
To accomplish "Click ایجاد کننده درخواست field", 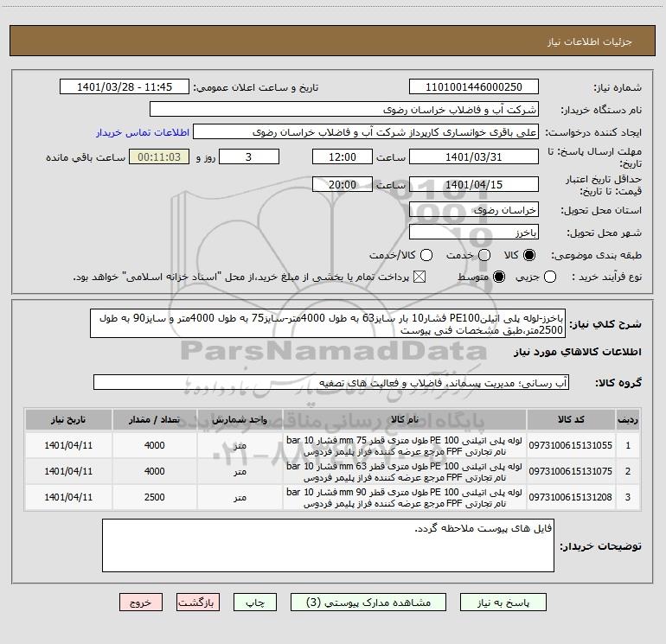I will [x=366, y=132].
